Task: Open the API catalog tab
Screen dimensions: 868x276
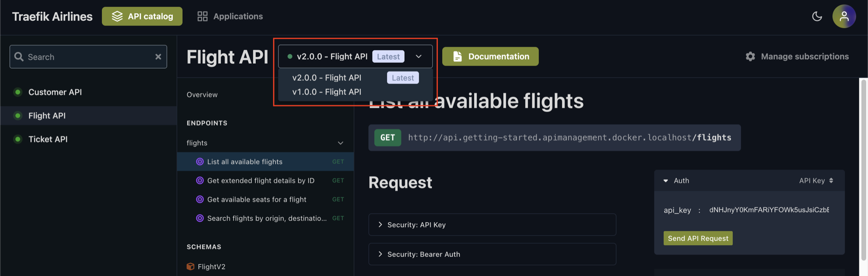Action: (x=142, y=16)
